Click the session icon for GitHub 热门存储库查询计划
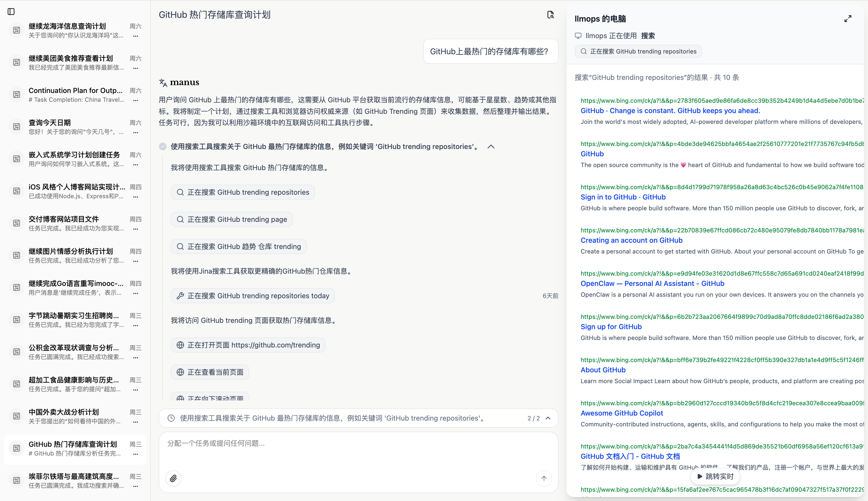This screenshot has height=501, width=868. pyautogui.click(x=17, y=448)
